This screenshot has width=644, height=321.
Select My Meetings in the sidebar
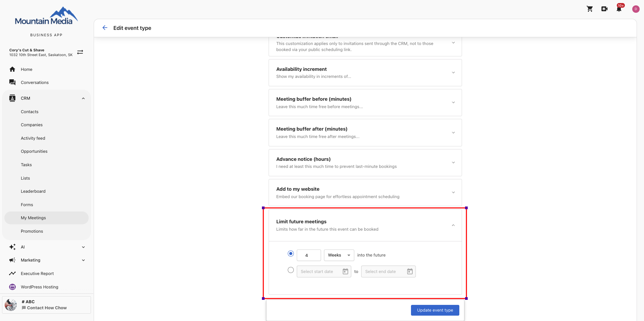46,218
